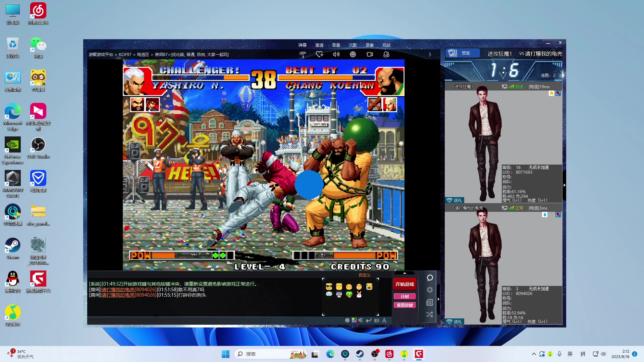
Task: Click the colored squares icon under chat
Action: tap(354, 320)
